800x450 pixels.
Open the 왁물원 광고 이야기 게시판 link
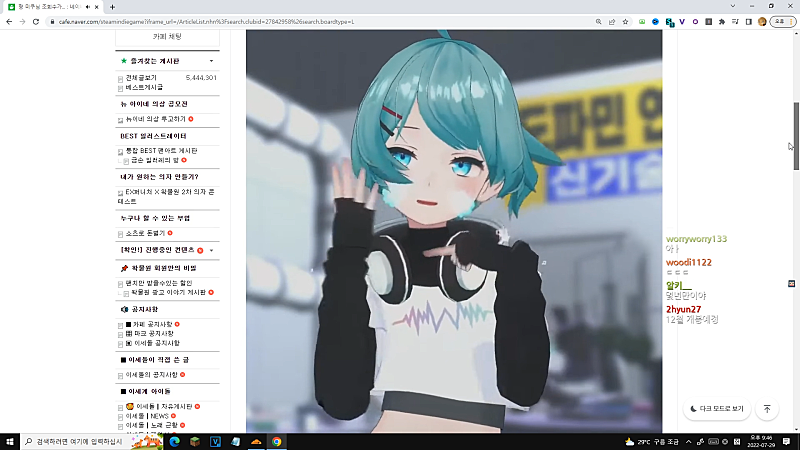pyautogui.click(x=168, y=292)
